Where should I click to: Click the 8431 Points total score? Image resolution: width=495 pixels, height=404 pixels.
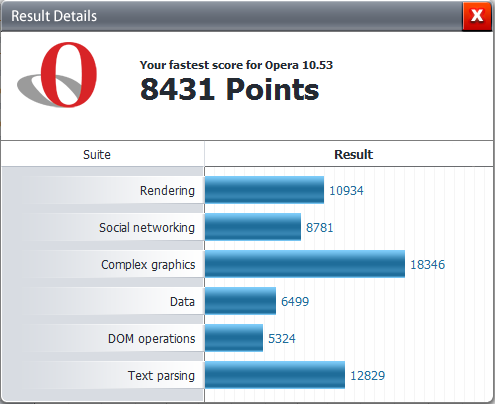coord(230,89)
